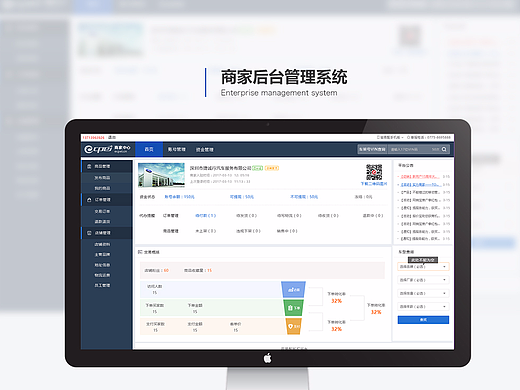520x390 pixels.
Task: Open the brand selection dropdown (必选)
Action: 423,267
